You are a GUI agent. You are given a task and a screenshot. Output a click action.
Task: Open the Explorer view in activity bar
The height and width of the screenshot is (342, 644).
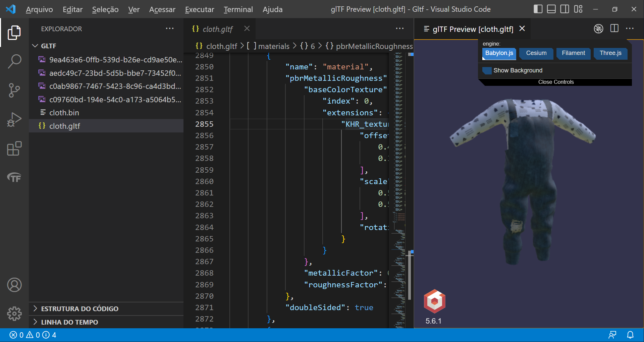[x=14, y=33]
